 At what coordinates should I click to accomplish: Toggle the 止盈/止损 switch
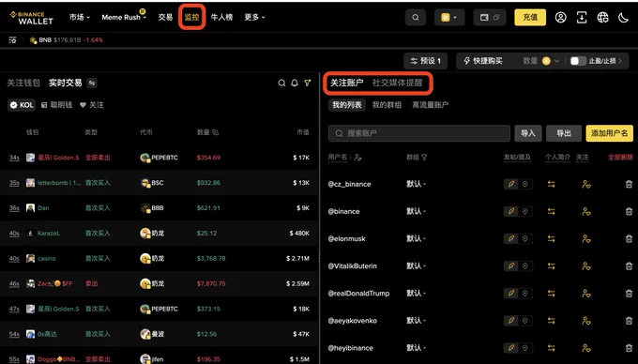[x=578, y=61]
